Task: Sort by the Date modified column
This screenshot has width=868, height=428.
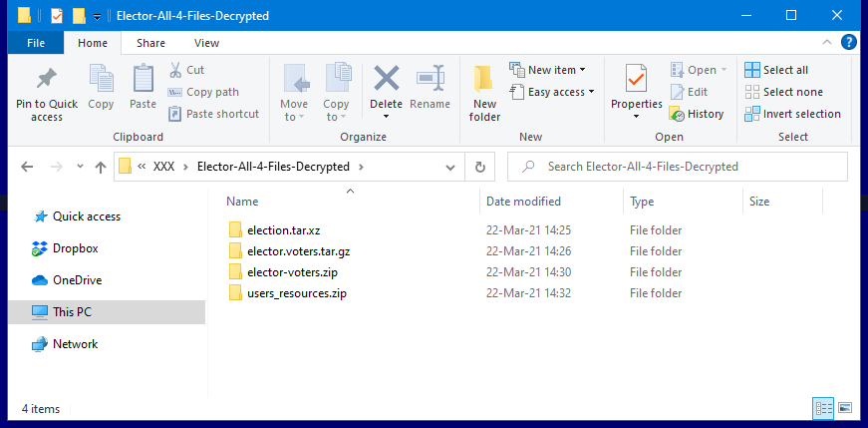Action: pos(523,202)
